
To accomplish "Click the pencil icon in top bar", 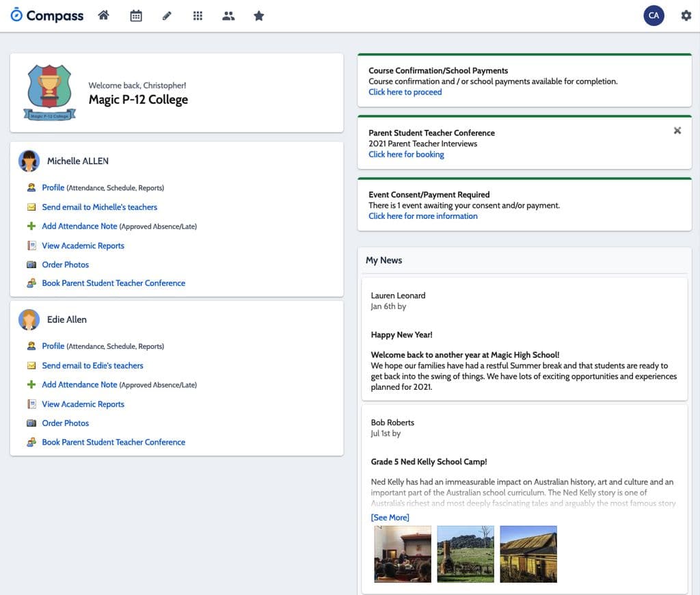I will pos(167,16).
